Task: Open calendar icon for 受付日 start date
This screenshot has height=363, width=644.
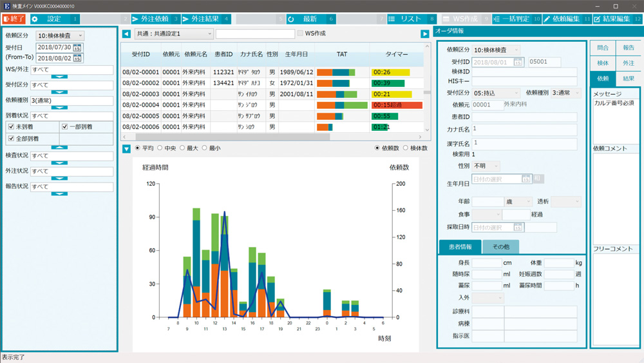Action: tap(77, 48)
